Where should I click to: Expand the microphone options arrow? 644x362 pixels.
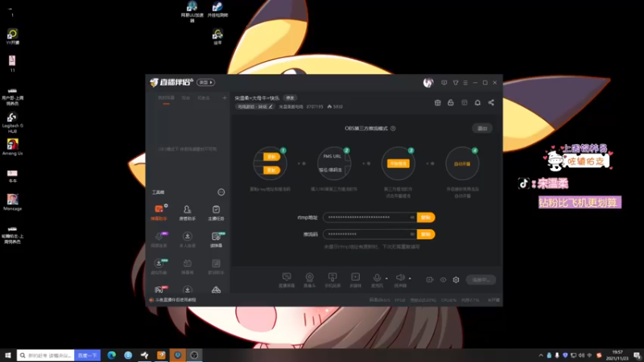(x=386, y=278)
